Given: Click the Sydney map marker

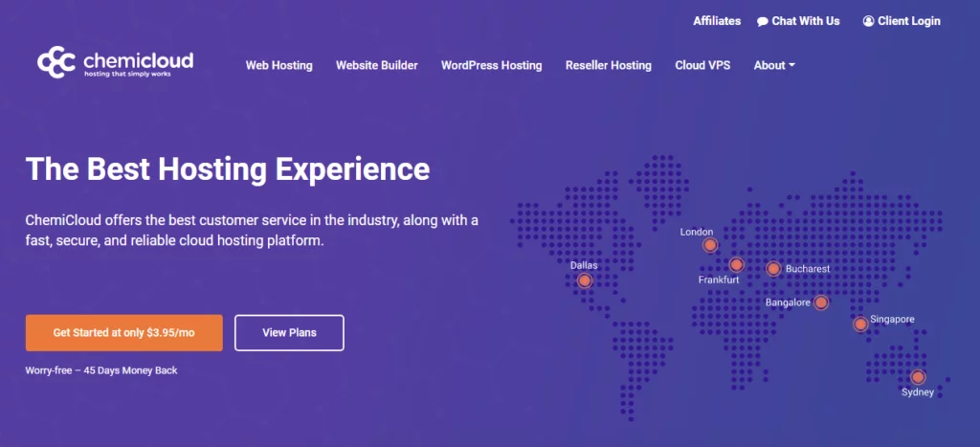Looking at the screenshot, I should pyautogui.click(x=918, y=377).
